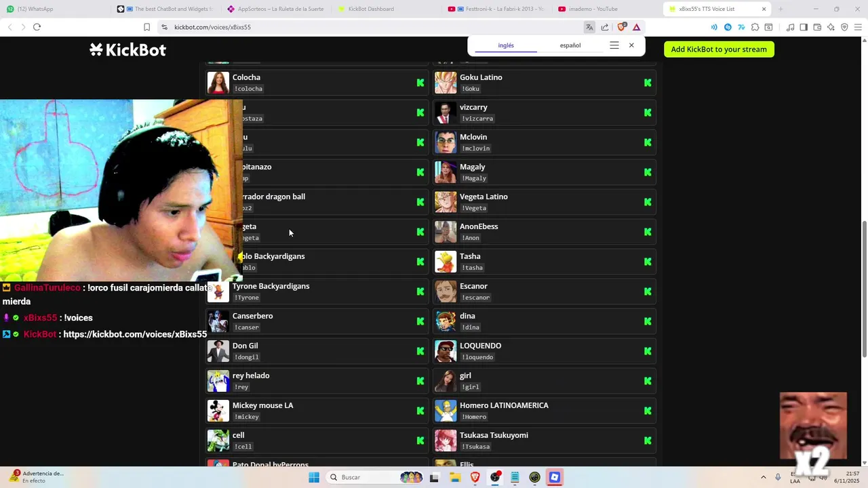Open Brave Shields lion icon

click(622, 27)
